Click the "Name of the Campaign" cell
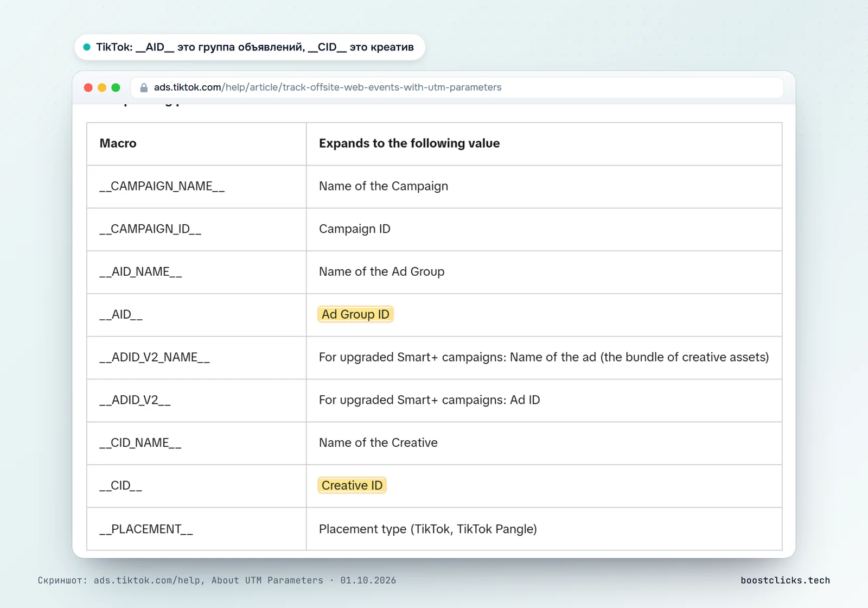Viewport: 868px width, 608px height. coord(544,187)
